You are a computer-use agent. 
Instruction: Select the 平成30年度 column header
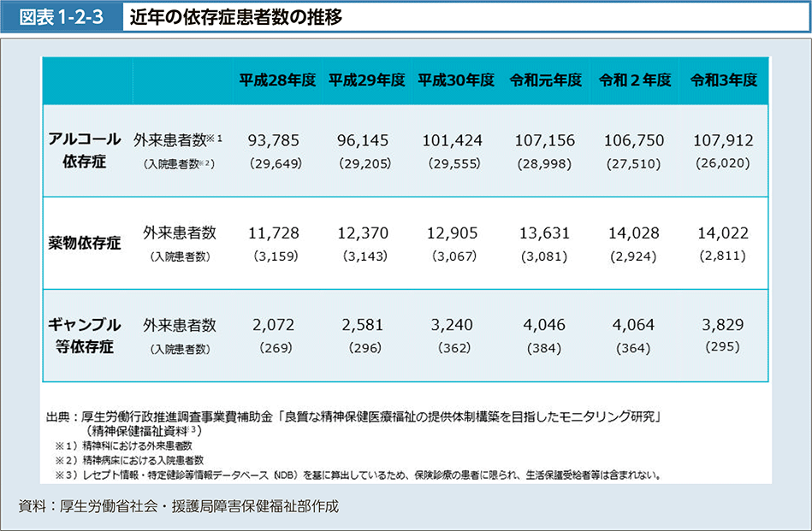(456, 80)
